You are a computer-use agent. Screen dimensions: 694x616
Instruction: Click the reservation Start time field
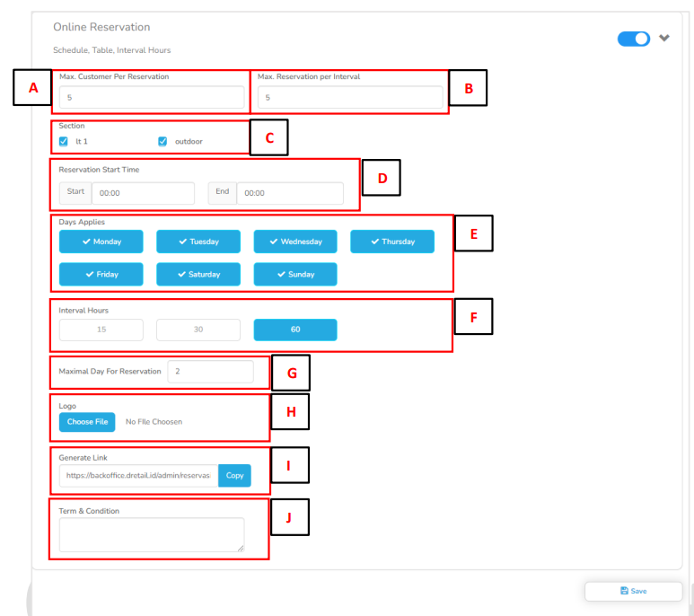[x=142, y=193]
